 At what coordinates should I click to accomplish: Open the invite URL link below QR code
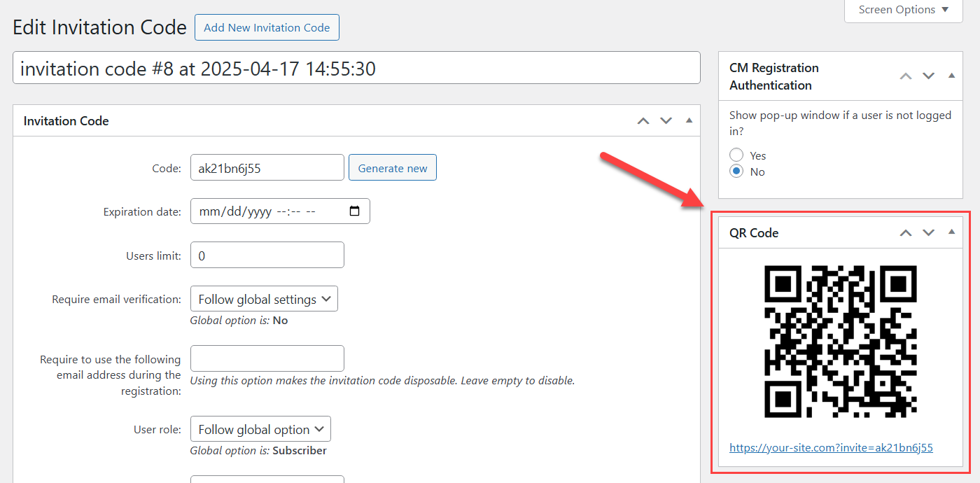point(831,447)
